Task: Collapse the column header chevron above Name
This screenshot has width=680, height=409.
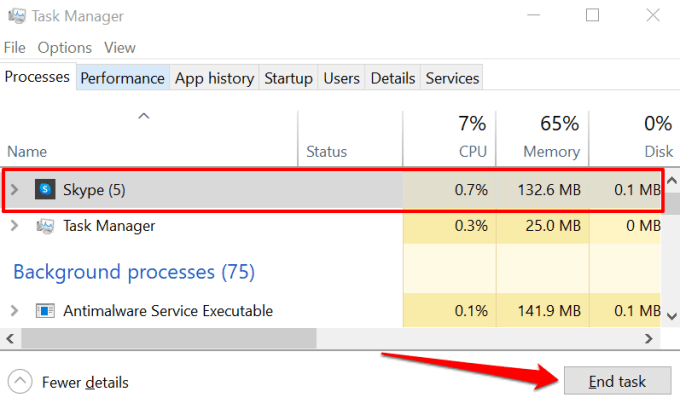Action: [144, 117]
